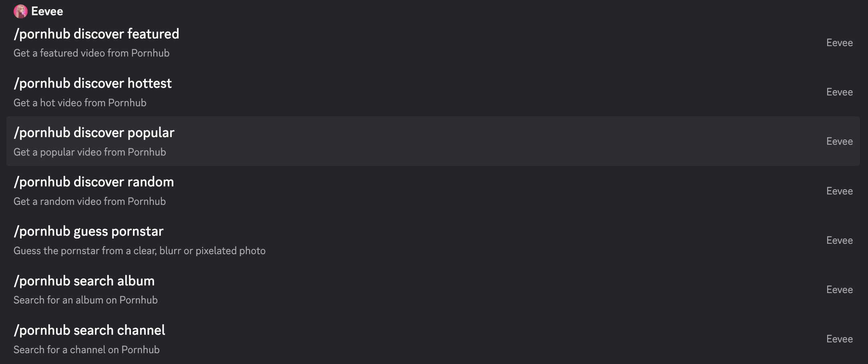Click the 'Get a featured video' description
The height and width of the screenshot is (364, 868).
click(x=91, y=53)
